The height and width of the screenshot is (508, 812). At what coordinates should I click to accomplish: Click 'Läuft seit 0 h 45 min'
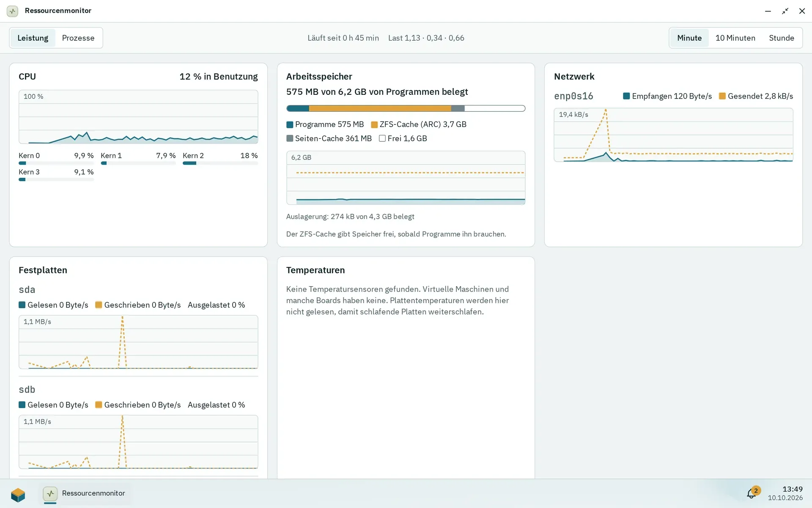343,38
